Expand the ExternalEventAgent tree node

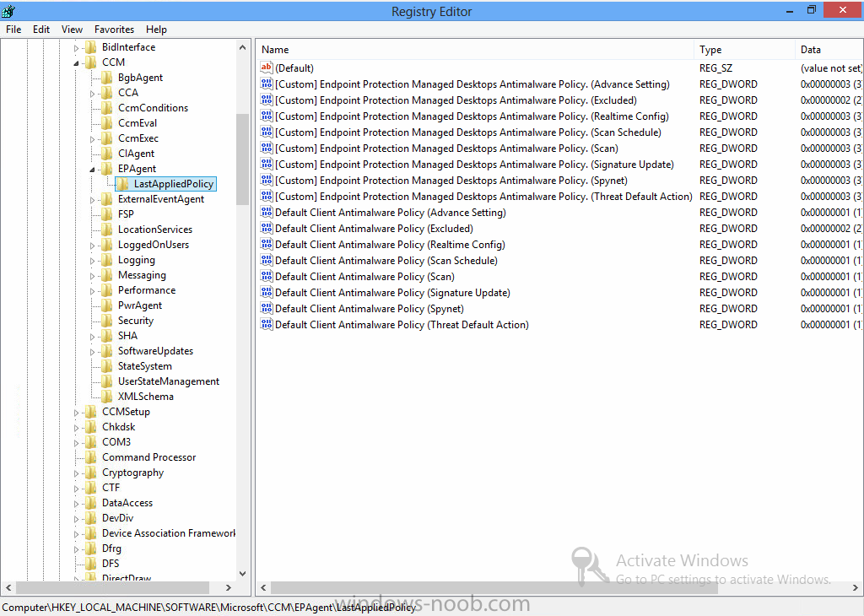tap(92, 200)
